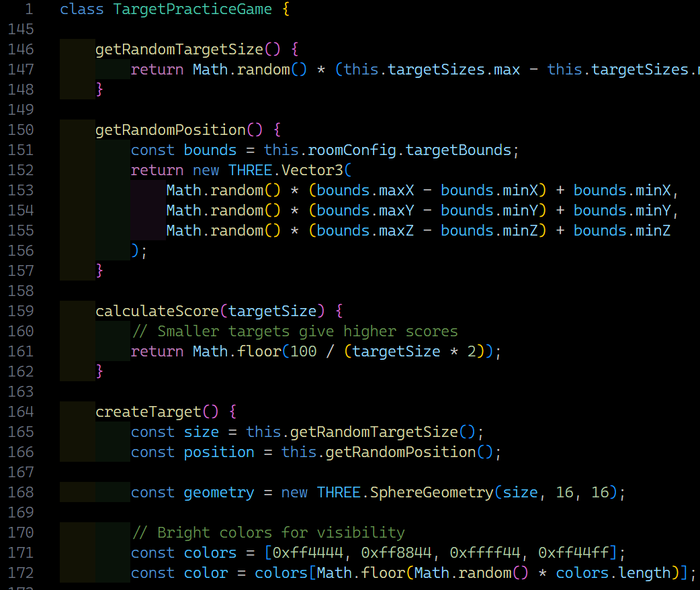Image resolution: width=700 pixels, height=590 pixels.
Task: Click the 0xffff44 hex color literal
Action: [485, 553]
